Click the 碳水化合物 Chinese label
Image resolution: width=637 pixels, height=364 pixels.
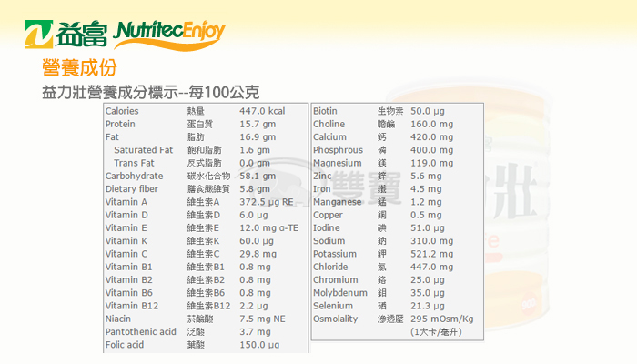[208, 176]
